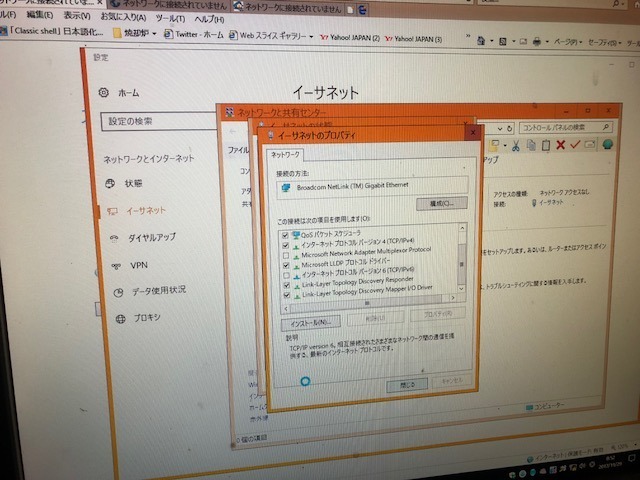640x480 pixels.
Task: Click the magnifier icon in control panel search
Action: tap(606, 127)
